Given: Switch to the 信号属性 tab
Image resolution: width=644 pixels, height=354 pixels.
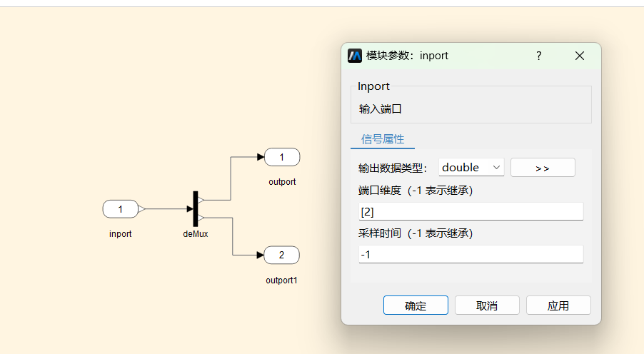Looking at the screenshot, I should pos(383,139).
